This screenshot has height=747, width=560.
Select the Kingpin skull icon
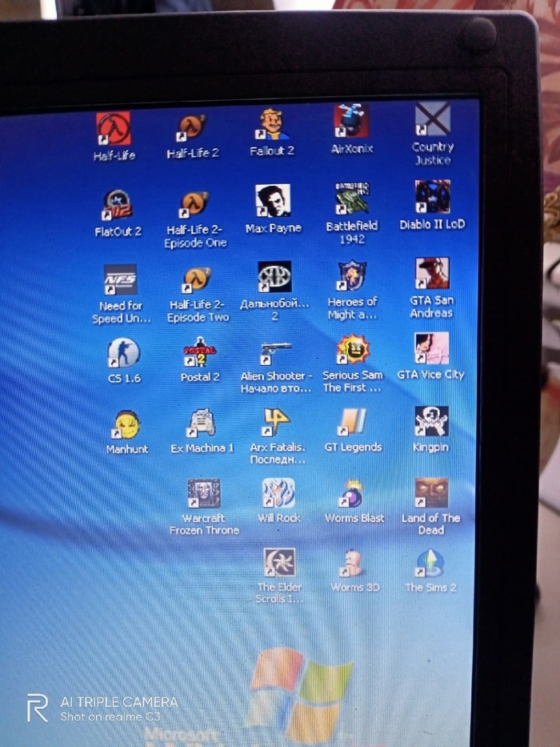pyautogui.click(x=431, y=420)
